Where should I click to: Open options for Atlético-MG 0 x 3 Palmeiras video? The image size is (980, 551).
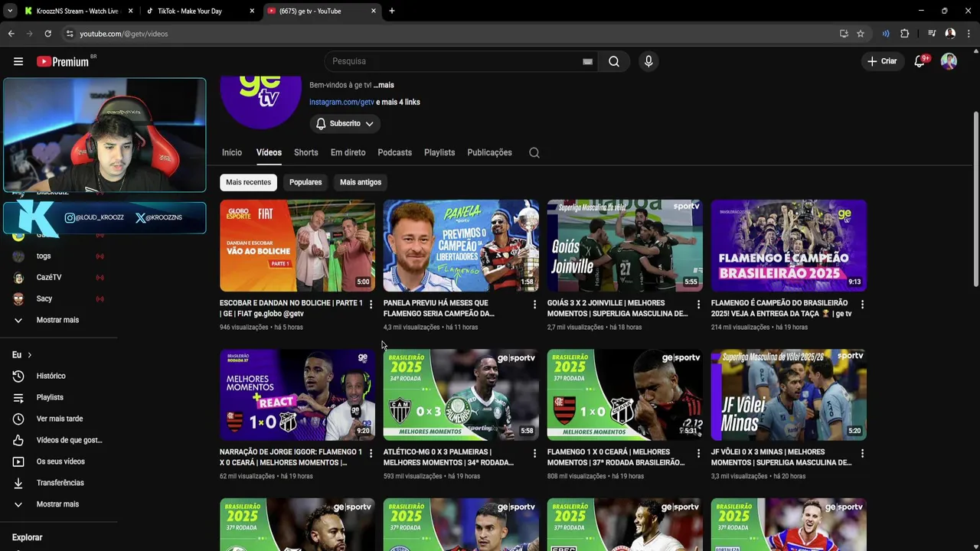point(534,454)
